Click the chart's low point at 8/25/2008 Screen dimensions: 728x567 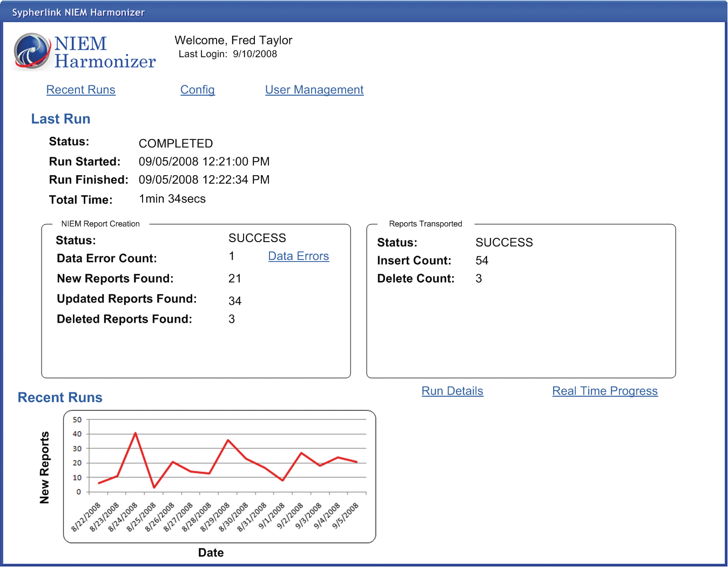154,487
